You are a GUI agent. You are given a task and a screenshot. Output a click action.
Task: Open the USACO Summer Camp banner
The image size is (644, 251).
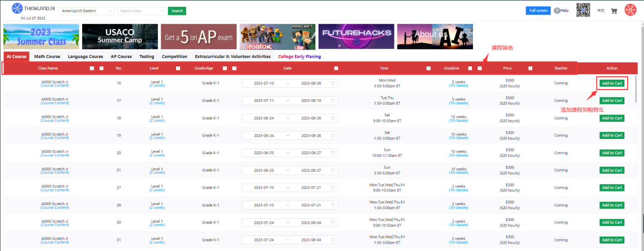pyautogui.click(x=120, y=36)
